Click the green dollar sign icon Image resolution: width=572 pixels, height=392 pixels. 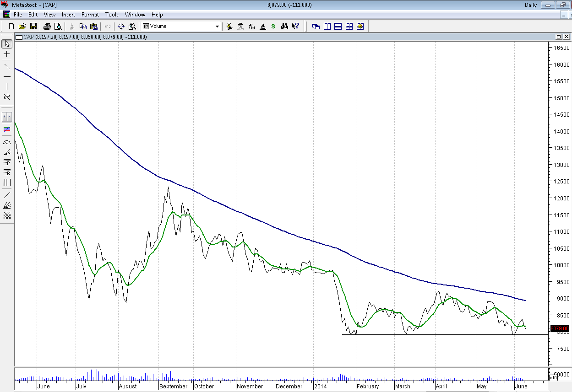273,27
